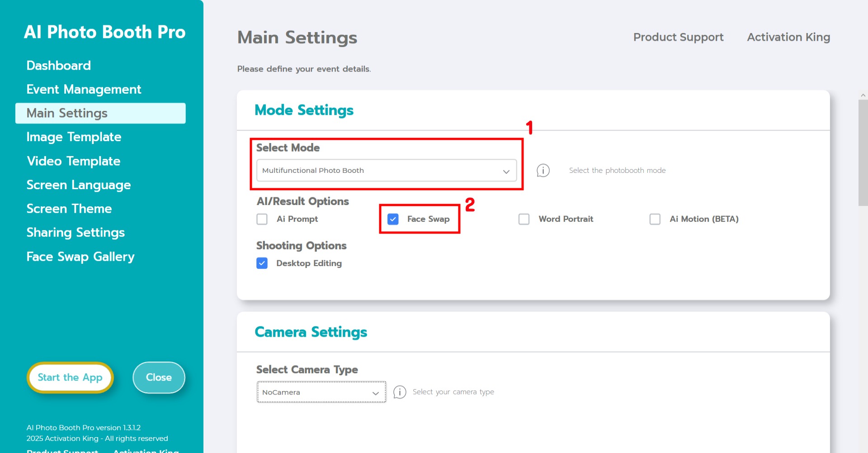Open the Face Swap Gallery

[x=80, y=257]
